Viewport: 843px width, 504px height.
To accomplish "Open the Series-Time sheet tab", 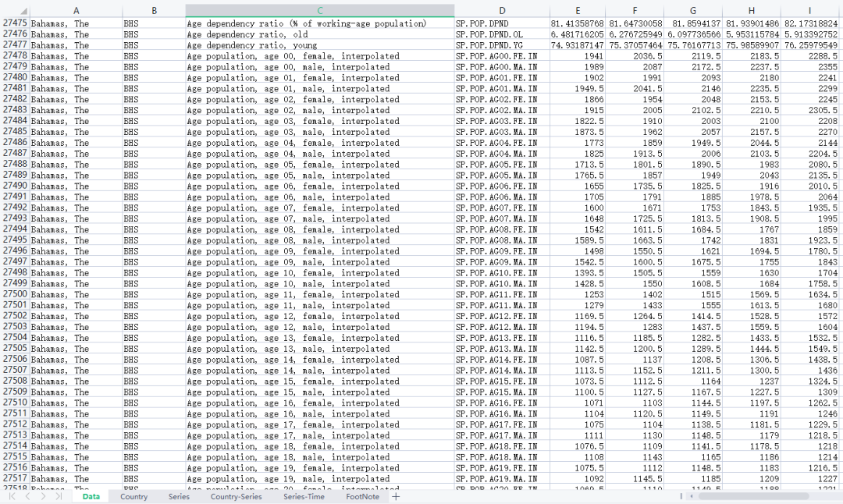I will [304, 496].
